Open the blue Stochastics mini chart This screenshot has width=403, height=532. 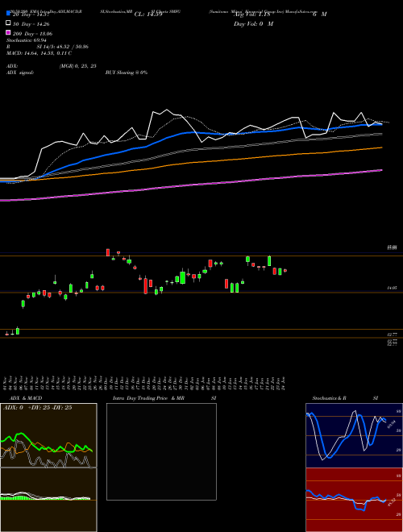(354, 435)
